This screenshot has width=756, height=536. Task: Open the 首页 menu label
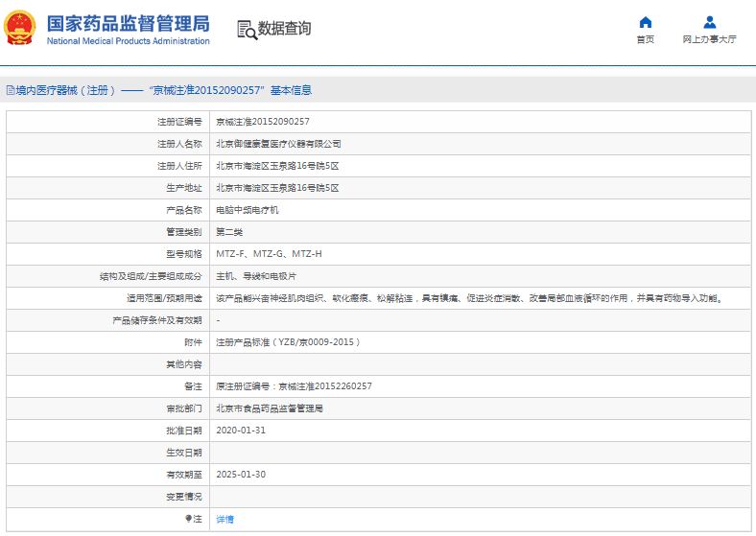pyautogui.click(x=646, y=40)
